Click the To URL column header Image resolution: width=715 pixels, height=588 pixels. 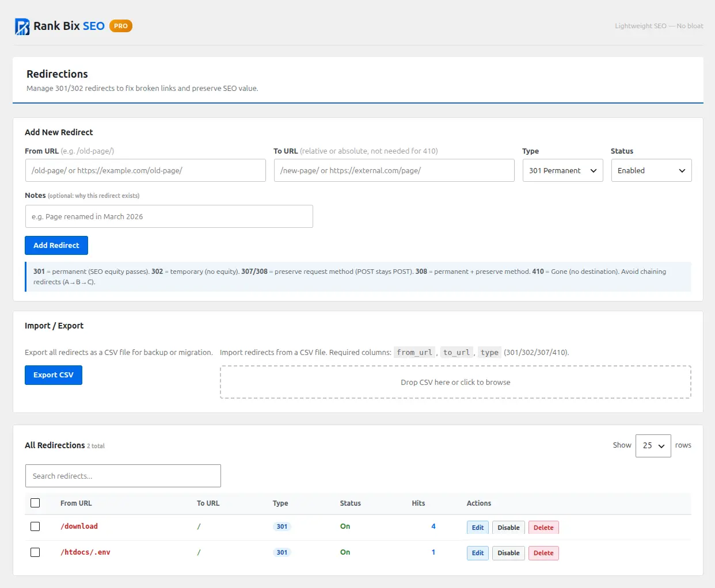[x=208, y=503]
